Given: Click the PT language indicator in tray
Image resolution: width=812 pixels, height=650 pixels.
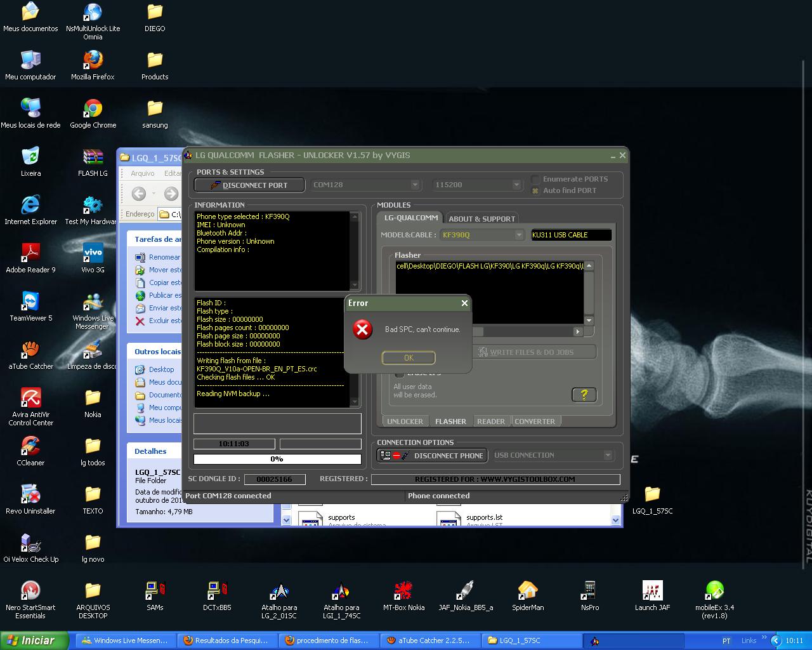Looking at the screenshot, I should pos(726,640).
